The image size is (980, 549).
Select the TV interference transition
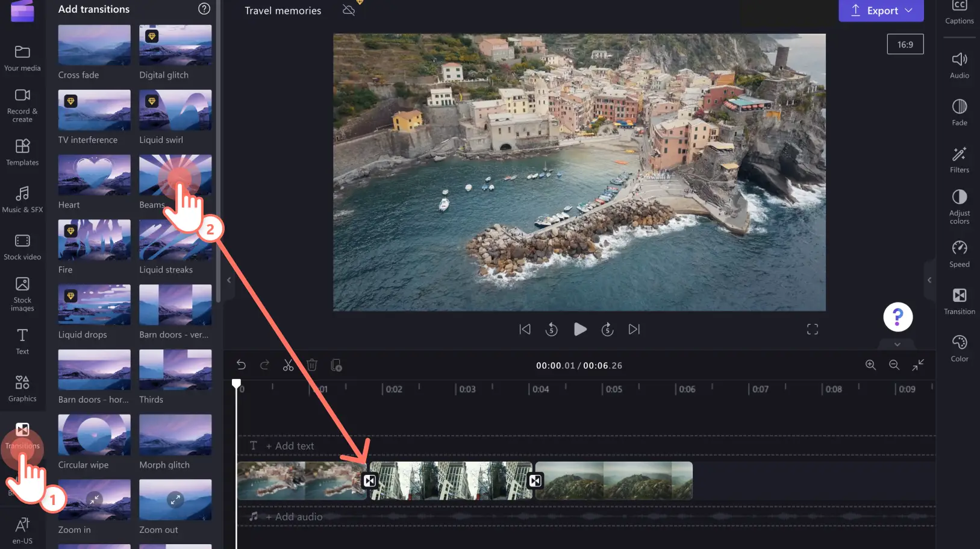[94, 110]
